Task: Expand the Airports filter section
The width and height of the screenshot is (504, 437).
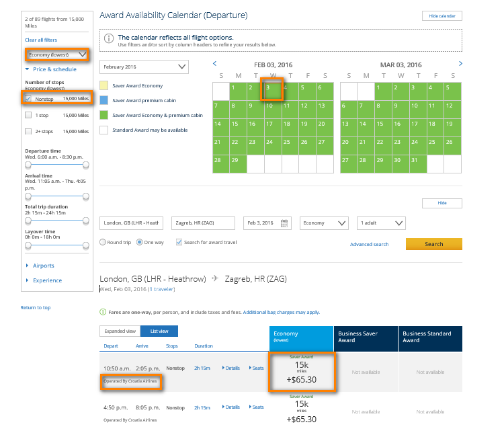Action: point(43,266)
